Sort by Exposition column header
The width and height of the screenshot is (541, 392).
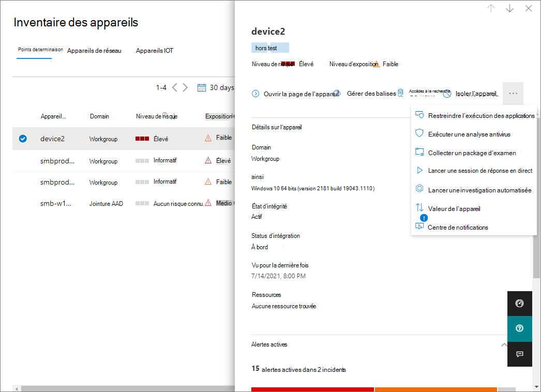[x=219, y=116]
